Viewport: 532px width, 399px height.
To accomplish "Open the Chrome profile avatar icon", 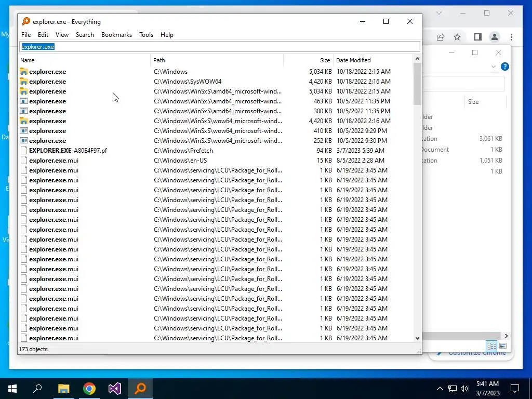I will pos(495,37).
